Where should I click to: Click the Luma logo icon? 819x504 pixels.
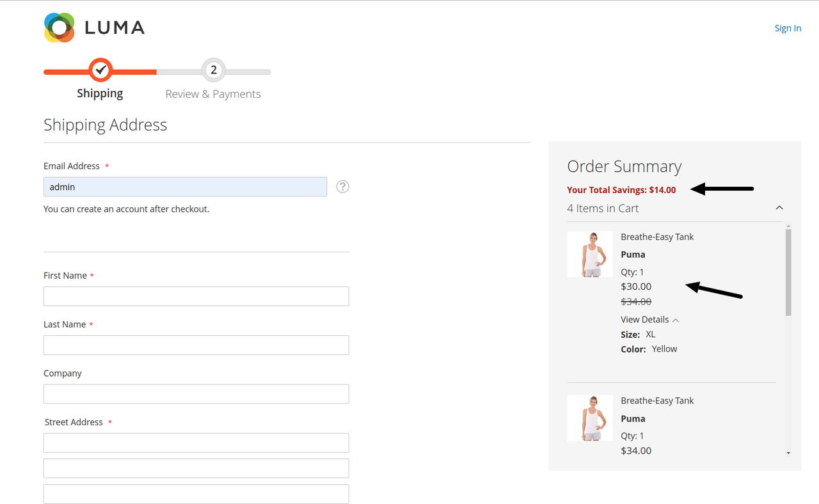(60, 28)
